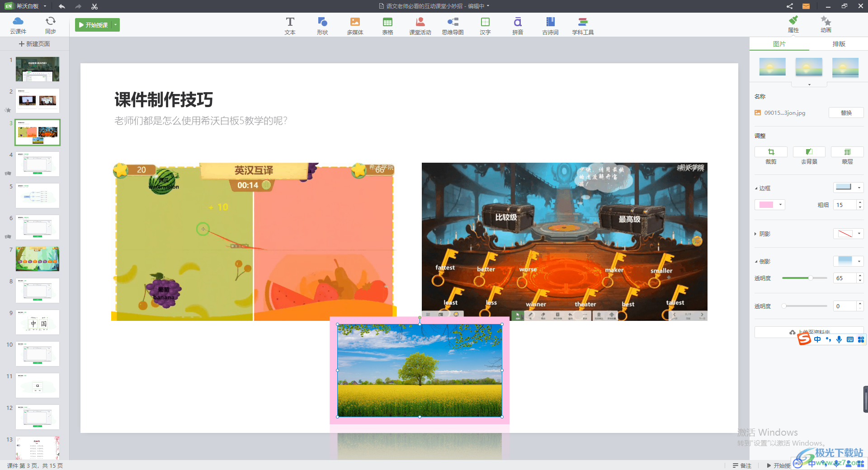The width and height of the screenshot is (868, 470).
Task: Open the 希沃白板 application menu dropdown
Action: coord(45,6)
